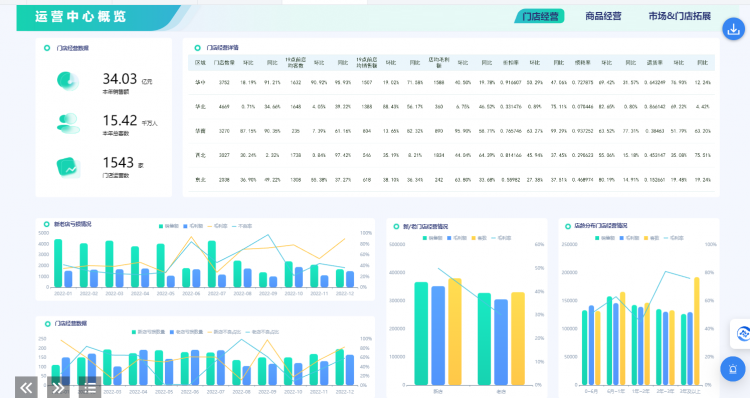Click the customers icon beside 15.42 千万人
The image size is (750, 398).
[68, 123]
